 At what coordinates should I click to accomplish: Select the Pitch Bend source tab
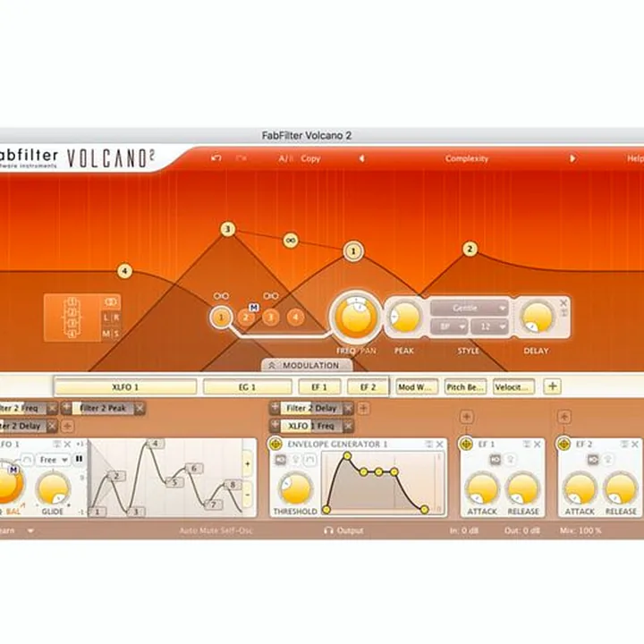pyautogui.click(x=465, y=387)
